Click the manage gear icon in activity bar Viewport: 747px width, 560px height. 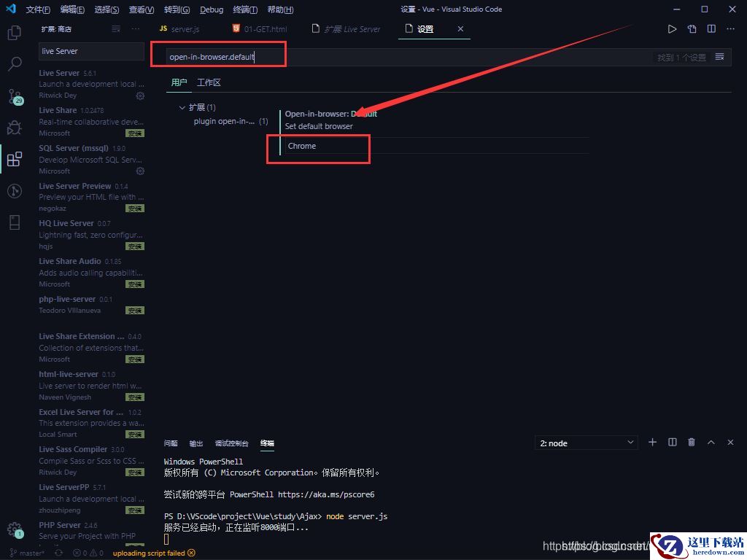pos(15,529)
